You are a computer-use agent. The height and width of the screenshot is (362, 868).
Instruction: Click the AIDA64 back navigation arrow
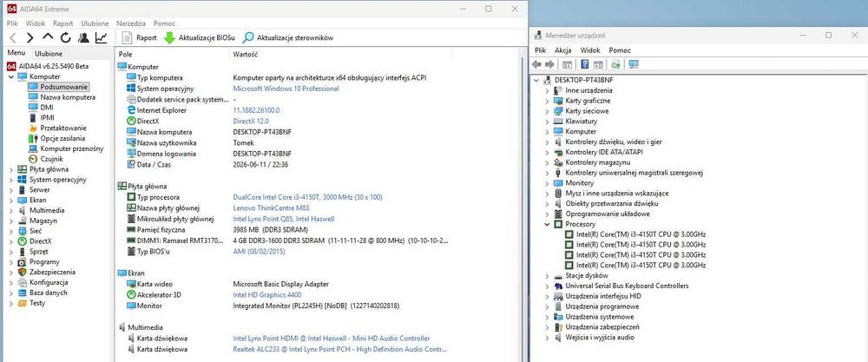[x=13, y=37]
